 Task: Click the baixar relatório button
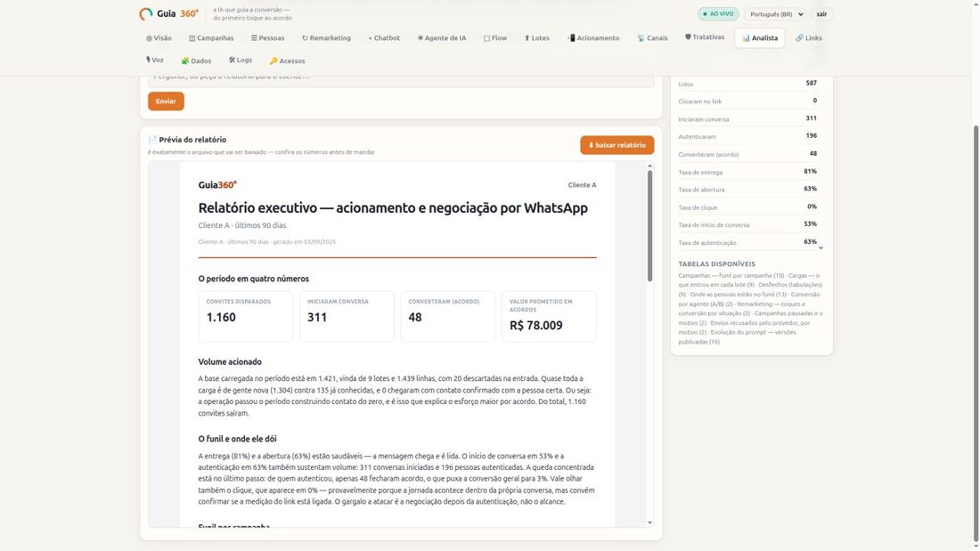point(617,145)
